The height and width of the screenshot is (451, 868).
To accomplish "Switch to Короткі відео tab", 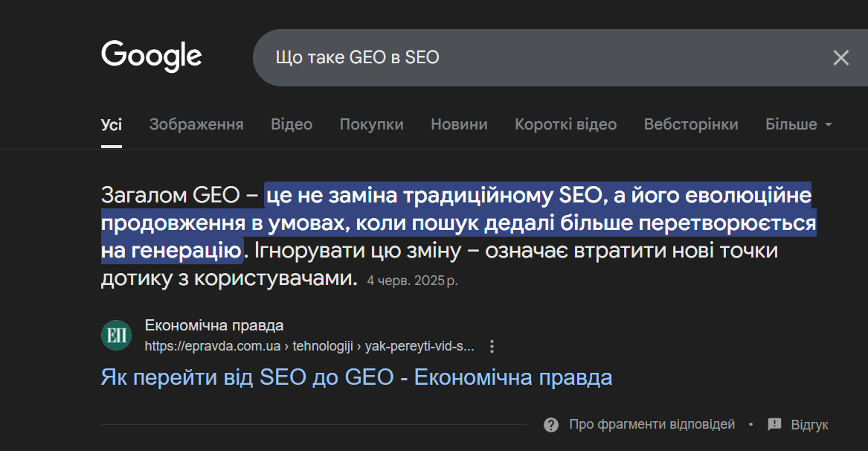I will click(565, 124).
